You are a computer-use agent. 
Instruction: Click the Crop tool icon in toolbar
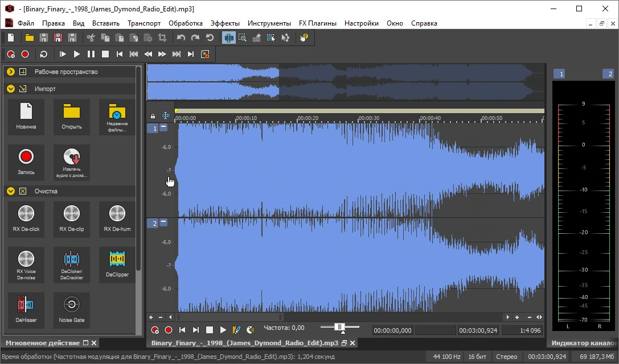pos(162,38)
